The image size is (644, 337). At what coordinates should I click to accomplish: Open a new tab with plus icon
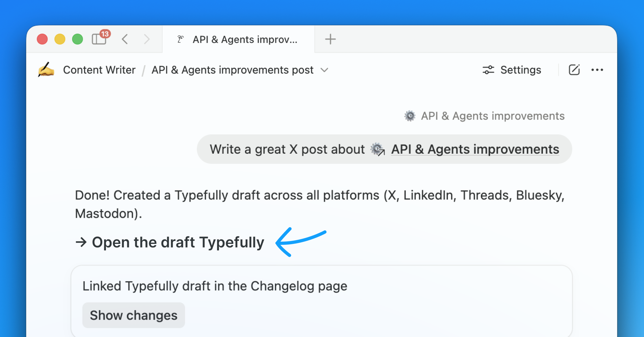pyautogui.click(x=330, y=39)
